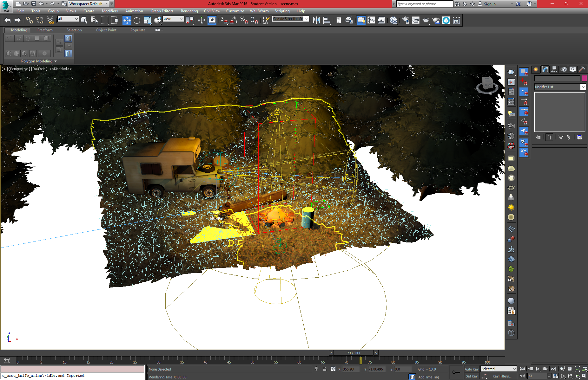Open Render Setup teapot icon
Image resolution: width=588 pixels, height=380 pixels.
coord(406,21)
